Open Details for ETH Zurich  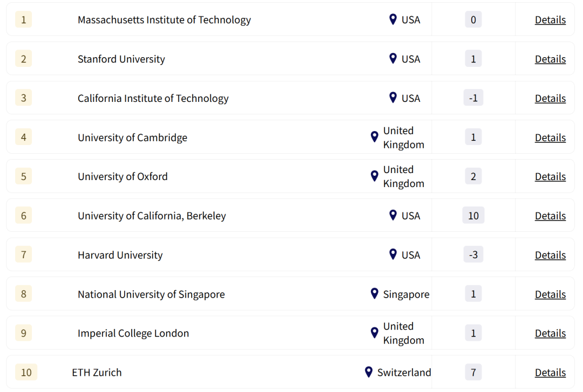tap(550, 372)
